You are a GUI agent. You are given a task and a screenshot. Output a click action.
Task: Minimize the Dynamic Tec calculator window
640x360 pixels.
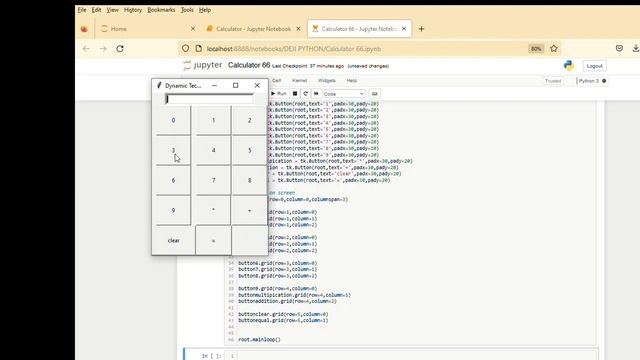point(215,86)
